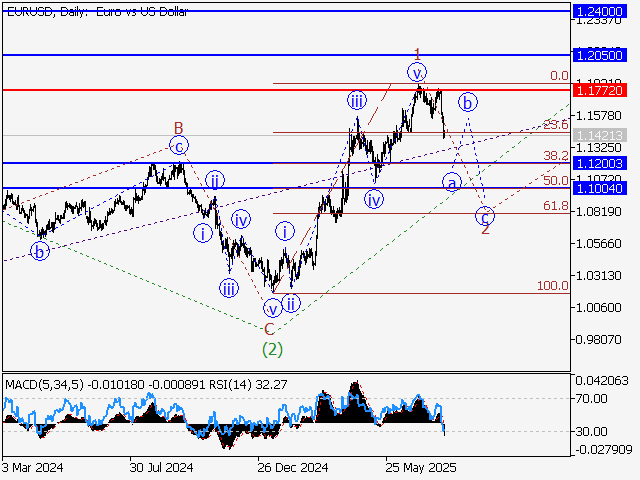Click the 25 May 2025 date marker
Screen dimensions: 640x480
(x=424, y=467)
